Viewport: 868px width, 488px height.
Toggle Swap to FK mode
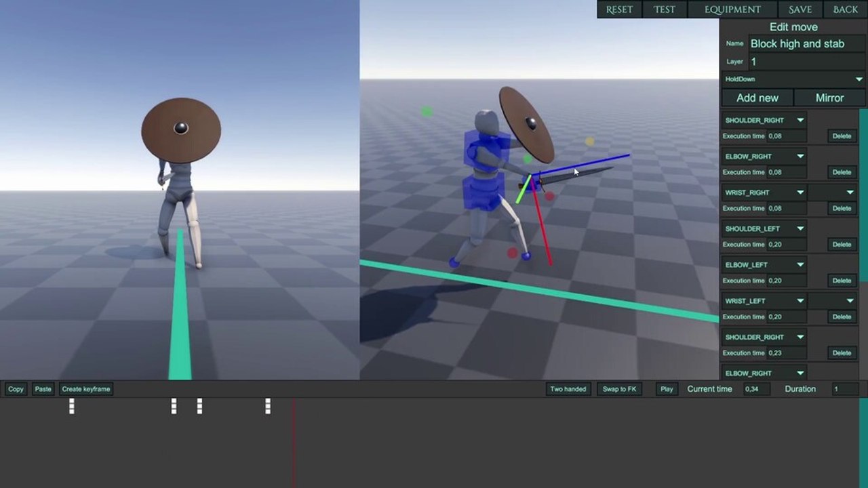point(620,389)
